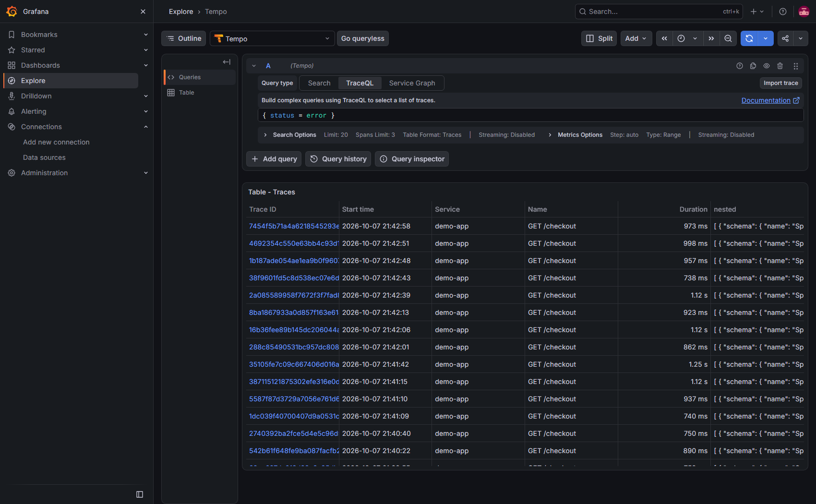Shift time range forwards
The width and height of the screenshot is (816, 504).
pos(711,38)
